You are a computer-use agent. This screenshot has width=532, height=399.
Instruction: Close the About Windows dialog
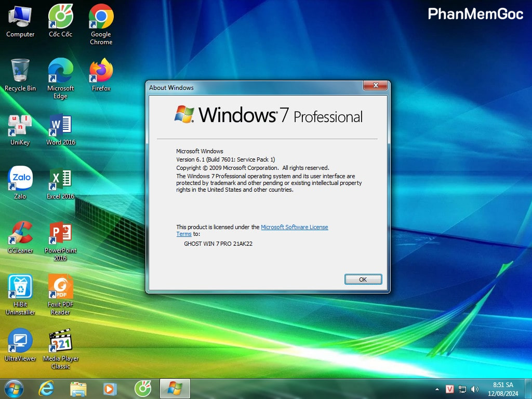[374, 86]
